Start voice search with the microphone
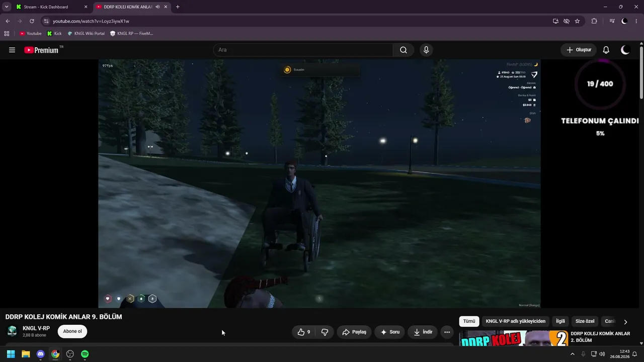 click(x=426, y=50)
